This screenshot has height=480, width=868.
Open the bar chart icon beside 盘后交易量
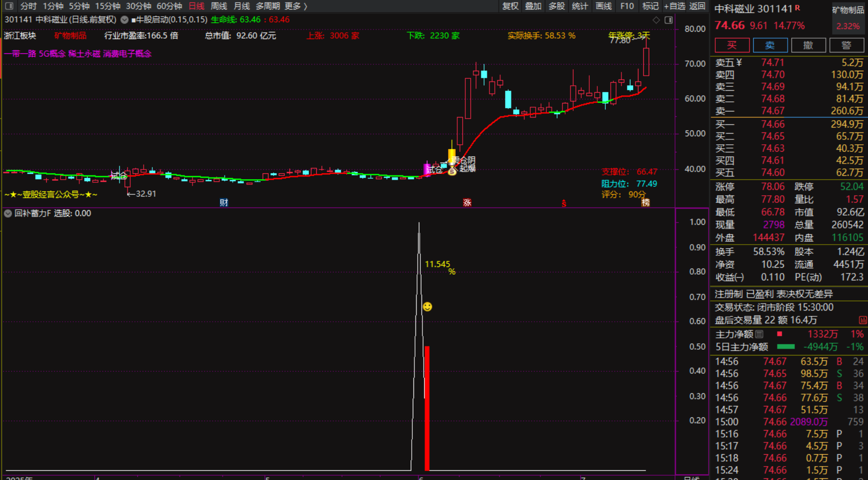[863, 320]
